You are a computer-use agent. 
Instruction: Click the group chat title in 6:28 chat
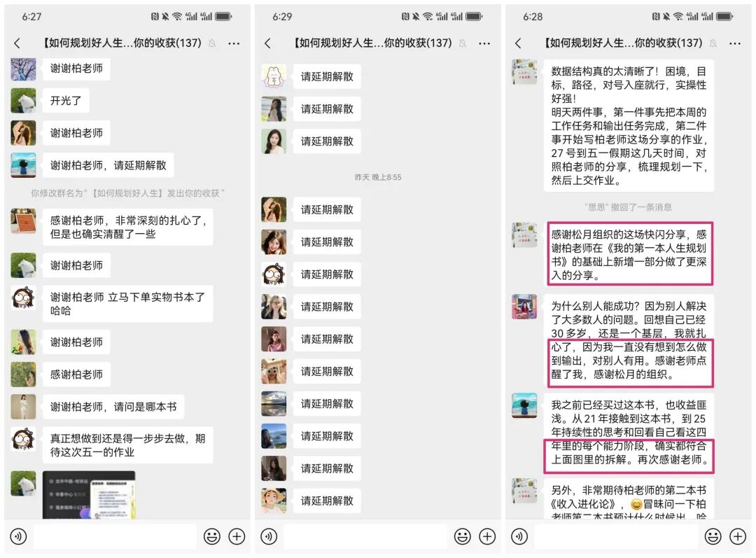click(x=623, y=43)
